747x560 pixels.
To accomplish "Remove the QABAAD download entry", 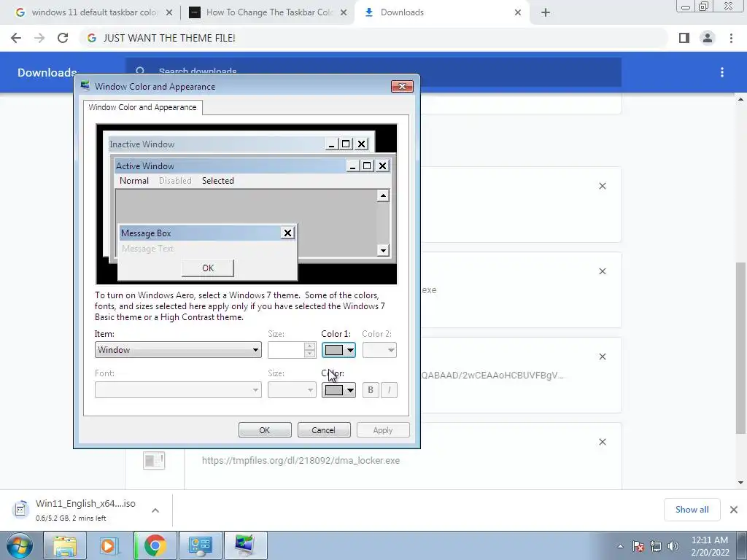I will coord(602,357).
